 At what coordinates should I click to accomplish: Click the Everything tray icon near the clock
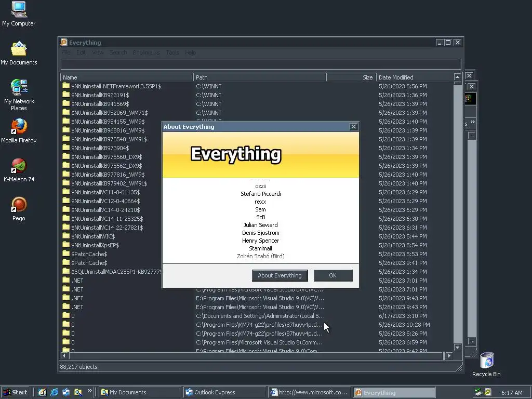tap(487, 392)
